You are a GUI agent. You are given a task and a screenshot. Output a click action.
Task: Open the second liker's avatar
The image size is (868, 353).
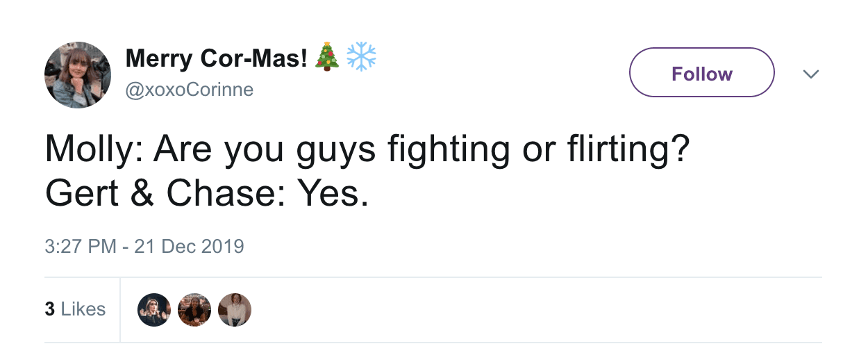tap(194, 309)
